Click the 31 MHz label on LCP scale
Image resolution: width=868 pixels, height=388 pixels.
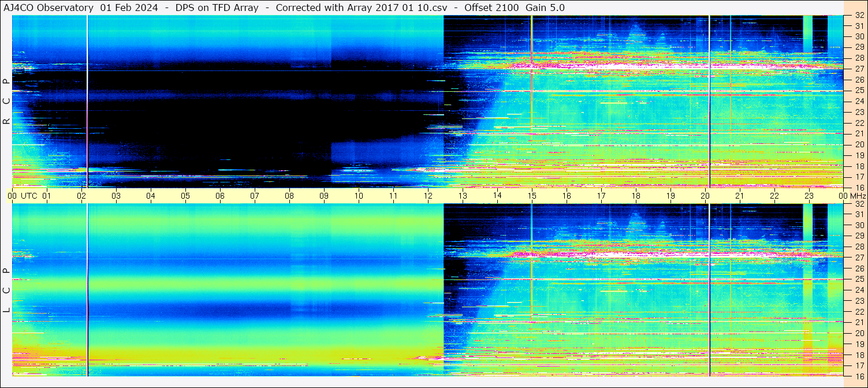click(859, 214)
